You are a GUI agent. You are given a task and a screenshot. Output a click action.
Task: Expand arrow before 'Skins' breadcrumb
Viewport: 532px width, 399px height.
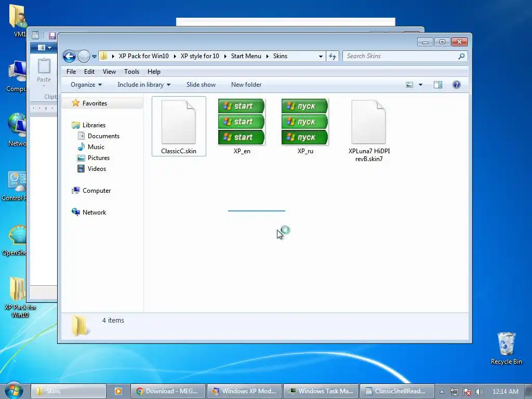[x=268, y=56]
